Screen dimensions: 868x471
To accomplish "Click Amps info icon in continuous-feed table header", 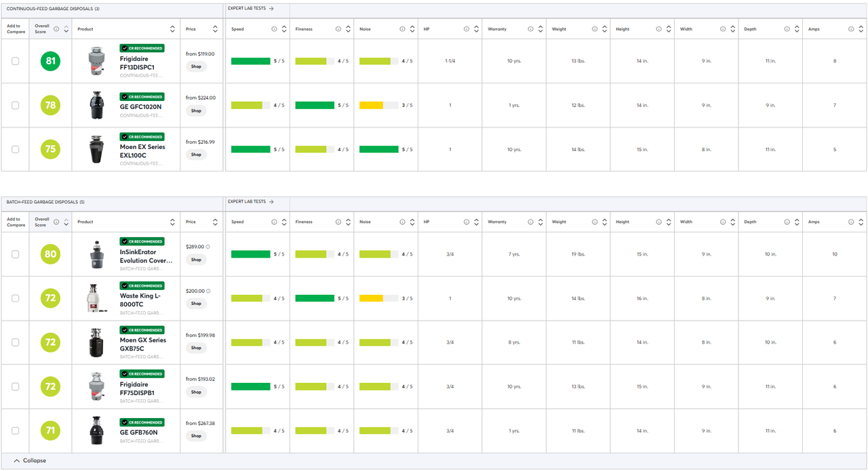I will [x=851, y=29].
